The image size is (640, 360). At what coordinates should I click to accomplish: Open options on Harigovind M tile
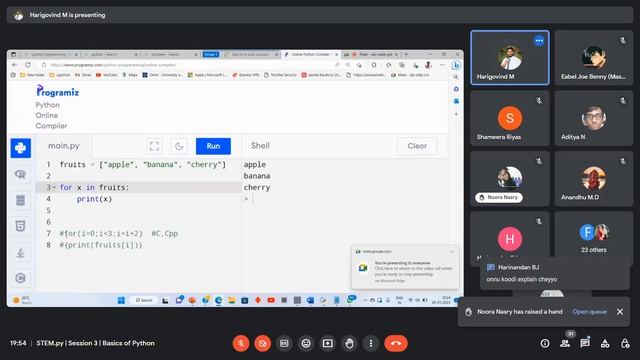[x=539, y=40]
